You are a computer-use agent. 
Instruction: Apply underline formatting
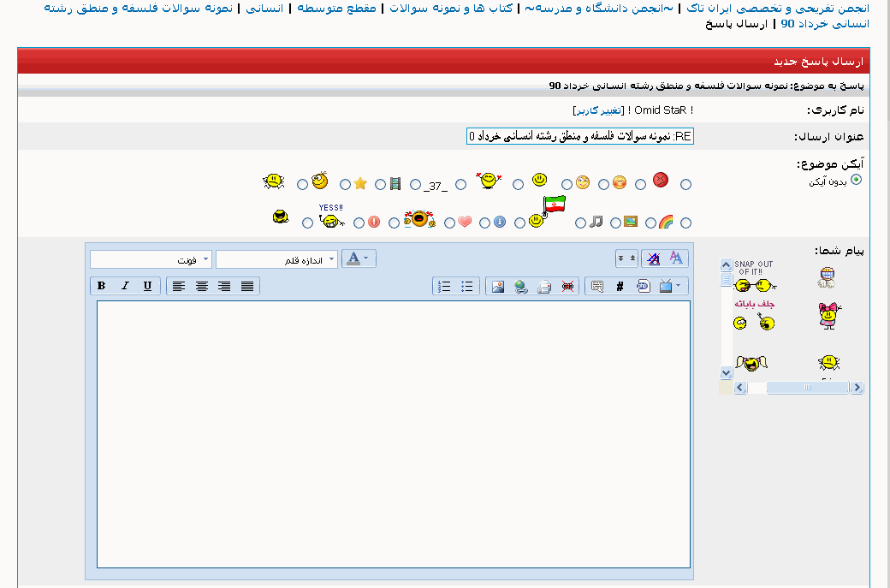point(147,286)
